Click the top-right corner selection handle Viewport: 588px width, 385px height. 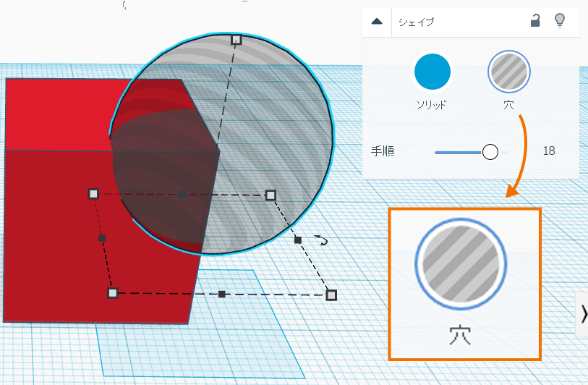[x=270, y=195]
